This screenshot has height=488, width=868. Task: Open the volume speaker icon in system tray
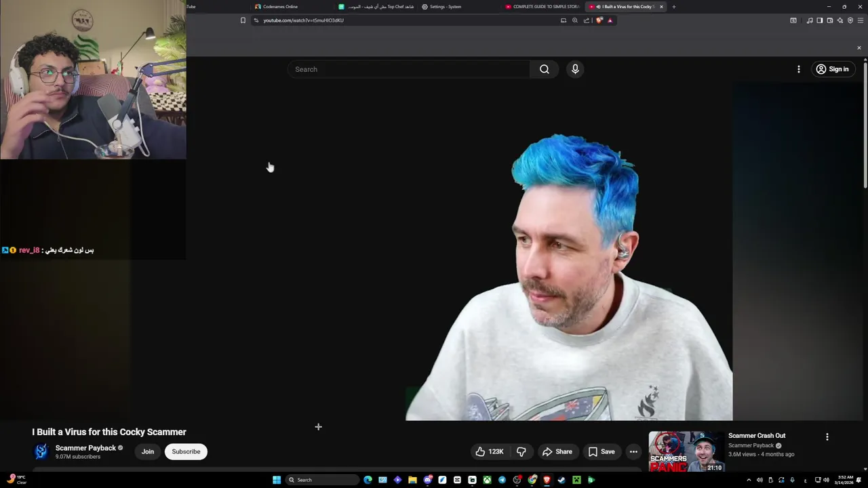coord(826,480)
